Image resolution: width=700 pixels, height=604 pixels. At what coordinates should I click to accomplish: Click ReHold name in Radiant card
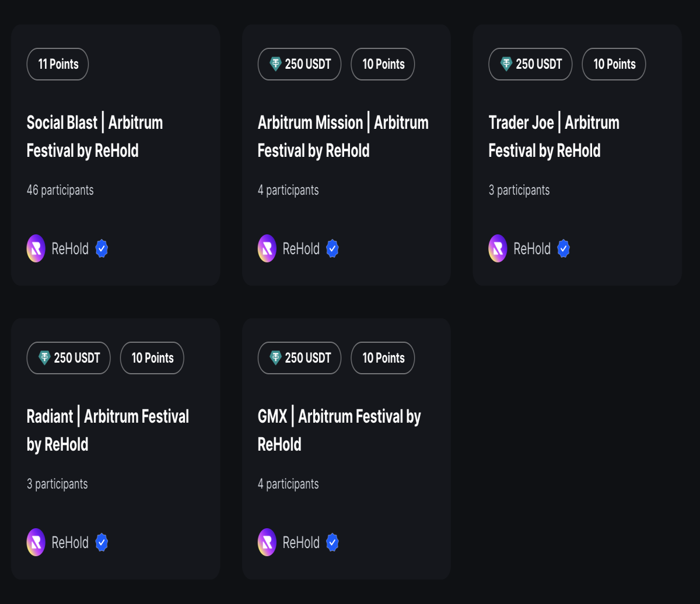click(70, 542)
